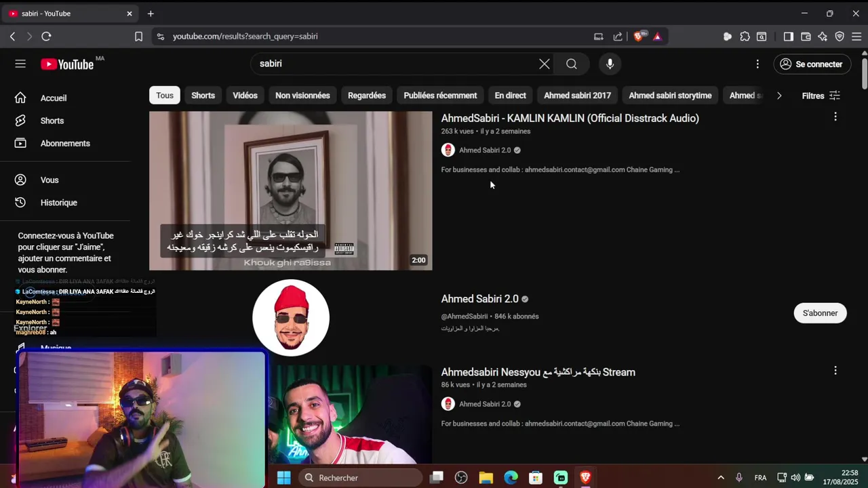Image resolution: width=868 pixels, height=488 pixels.
Task: Open the Brave main menu hamburger
Action: [x=856, y=37]
